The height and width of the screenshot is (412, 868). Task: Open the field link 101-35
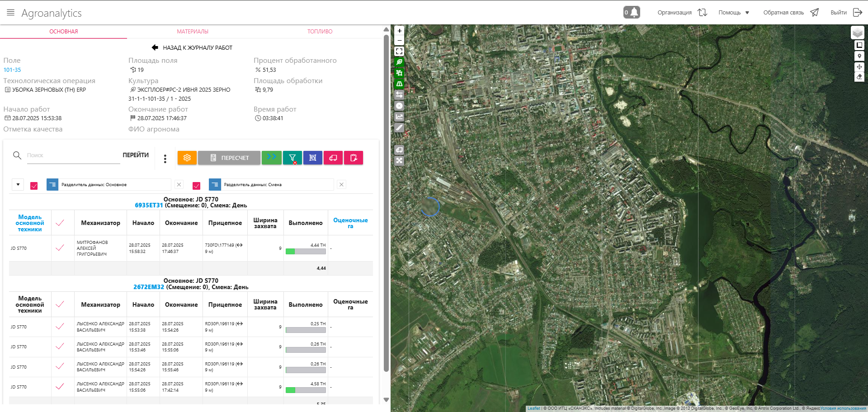pyautogui.click(x=12, y=70)
